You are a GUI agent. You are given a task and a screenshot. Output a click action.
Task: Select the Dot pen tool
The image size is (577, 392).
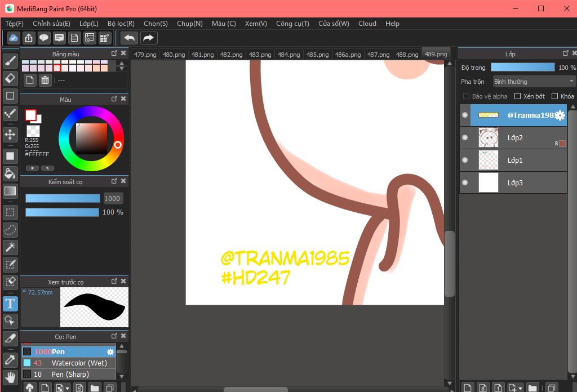click(x=10, y=114)
